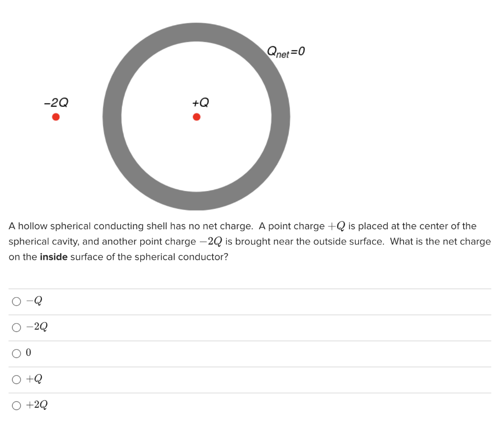Screen dimensions: 504x430
Task: Select the −2Q answer radio button
Action: tap(16, 327)
